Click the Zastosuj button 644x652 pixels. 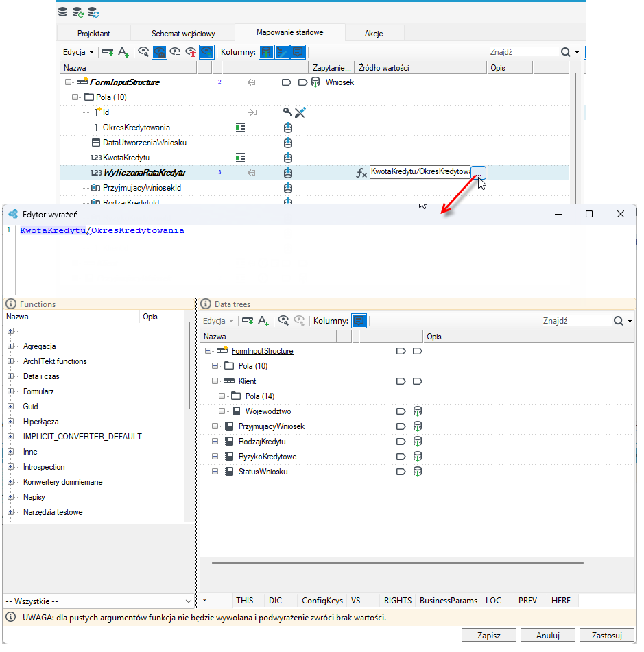click(x=607, y=636)
